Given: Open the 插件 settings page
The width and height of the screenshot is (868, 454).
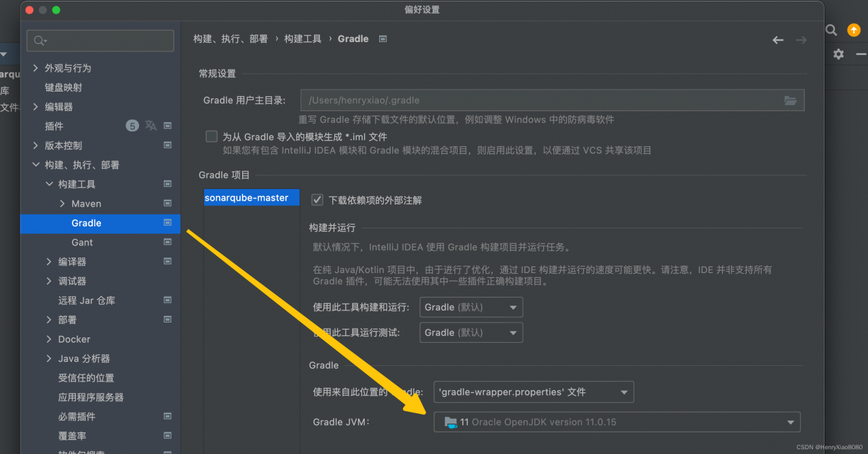Looking at the screenshot, I should [x=54, y=126].
